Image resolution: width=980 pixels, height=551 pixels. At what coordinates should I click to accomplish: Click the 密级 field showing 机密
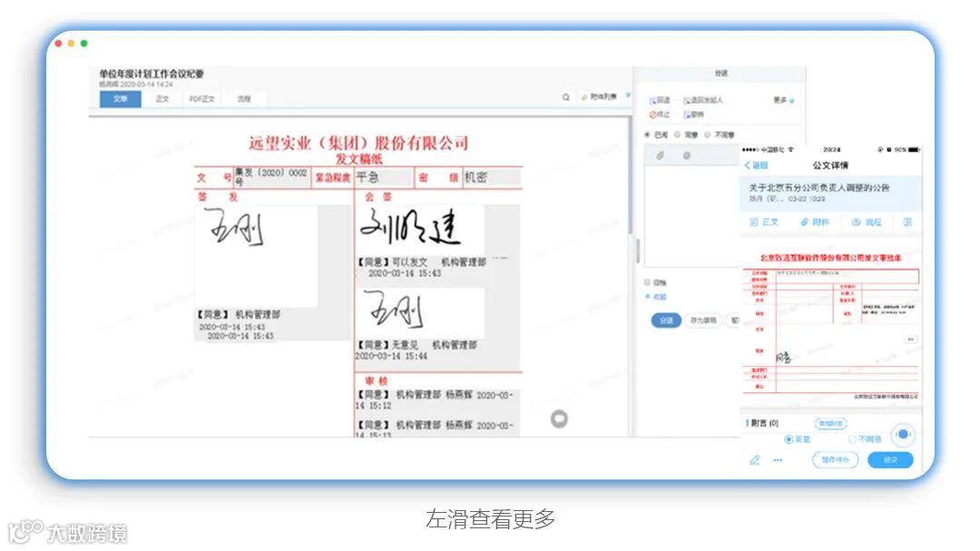tap(492, 177)
